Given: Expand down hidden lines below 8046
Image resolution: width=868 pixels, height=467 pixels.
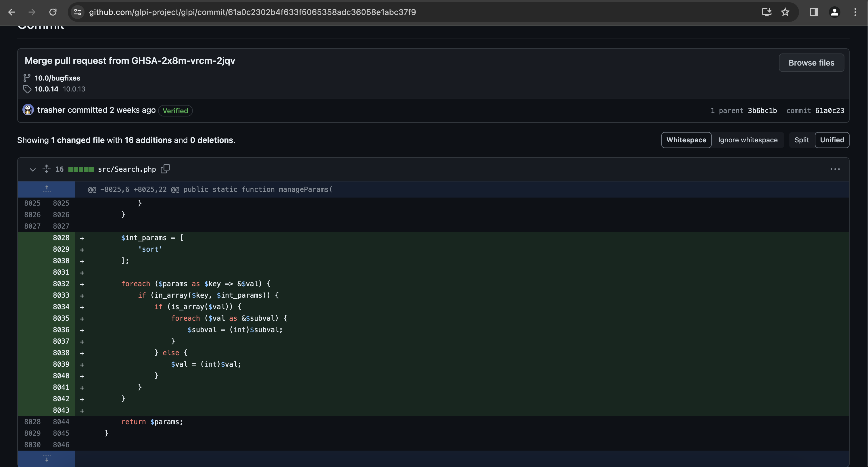Looking at the screenshot, I should tap(47, 459).
